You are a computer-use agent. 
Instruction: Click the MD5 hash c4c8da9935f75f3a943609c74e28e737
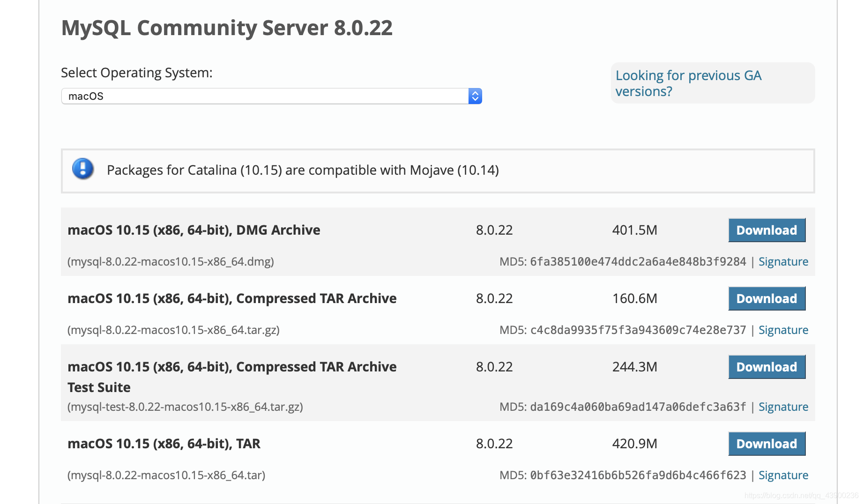coord(638,330)
